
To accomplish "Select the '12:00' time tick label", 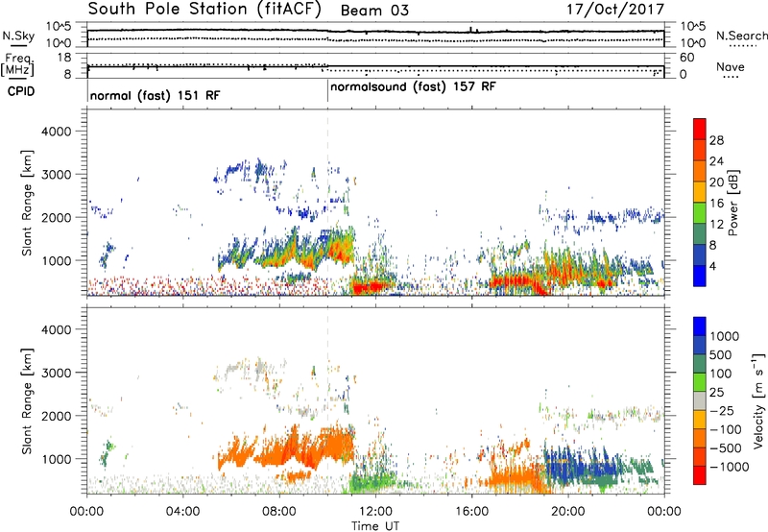I will 375,512.
